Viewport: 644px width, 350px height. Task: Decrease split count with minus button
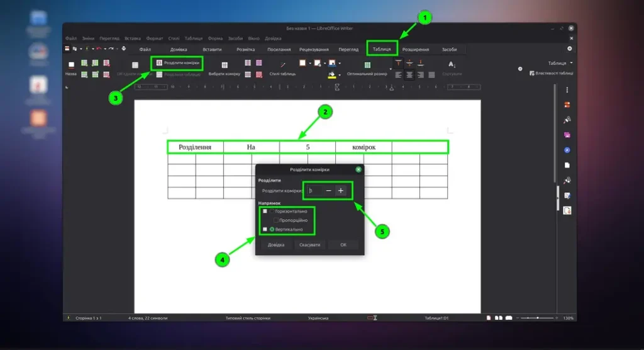point(328,191)
